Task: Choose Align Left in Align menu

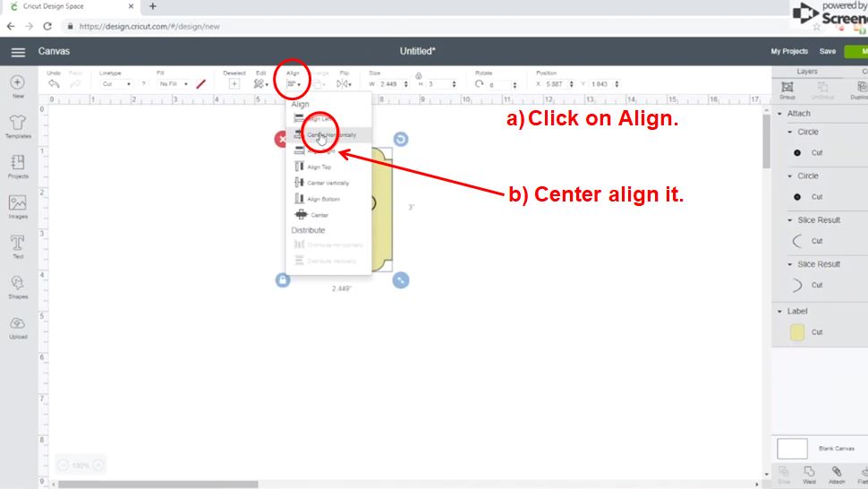Action: (328, 118)
